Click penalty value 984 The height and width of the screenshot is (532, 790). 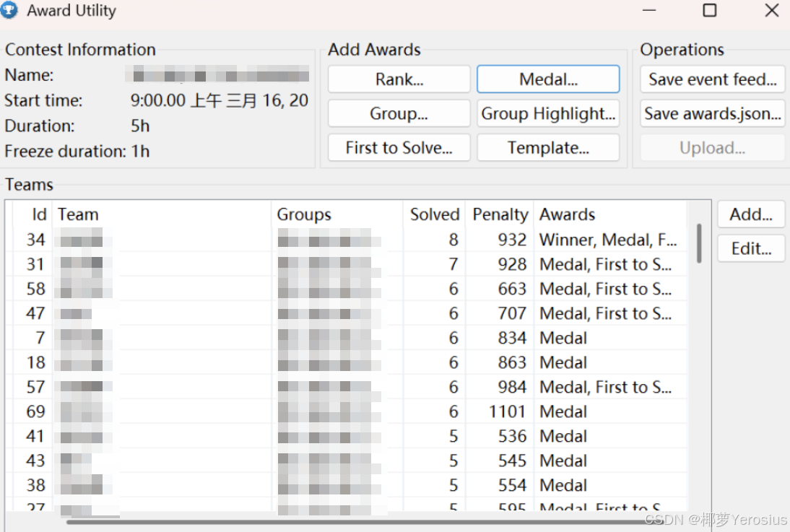(512, 387)
